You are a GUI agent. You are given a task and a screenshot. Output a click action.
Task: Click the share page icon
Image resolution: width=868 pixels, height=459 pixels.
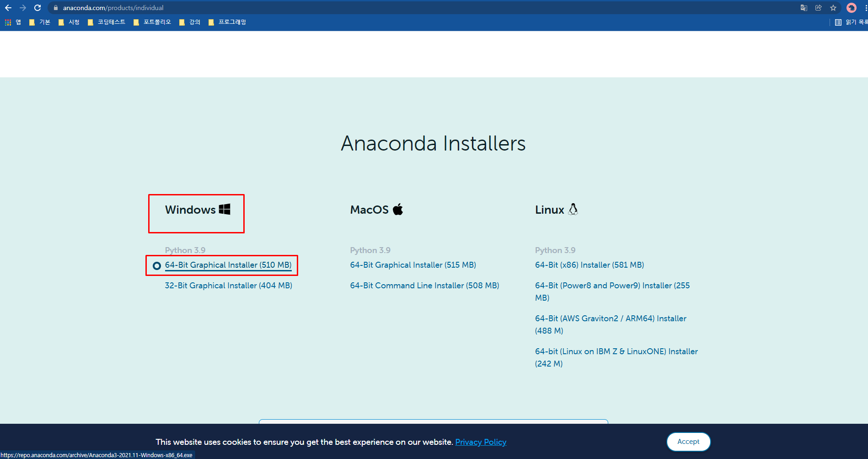(x=819, y=8)
